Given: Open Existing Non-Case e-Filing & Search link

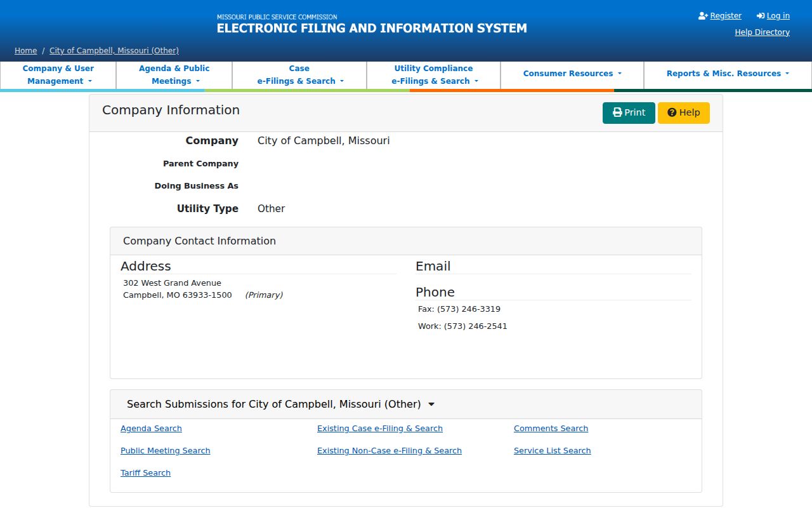Looking at the screenshot, I should click(390, 451).
